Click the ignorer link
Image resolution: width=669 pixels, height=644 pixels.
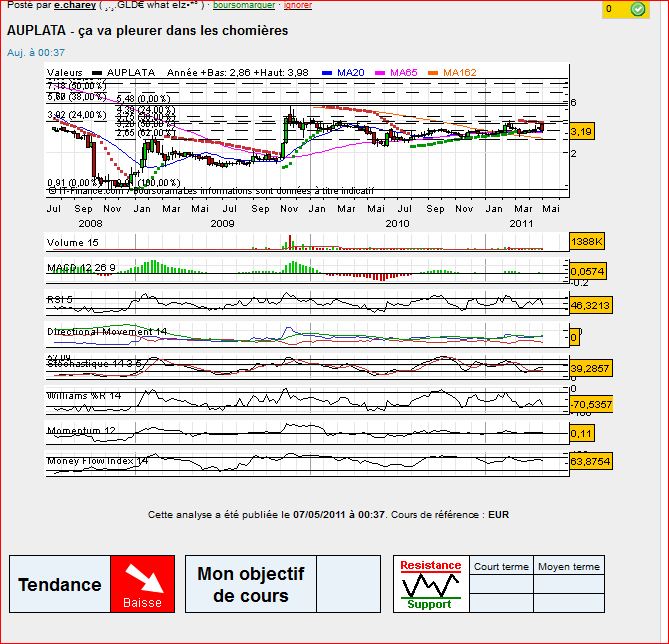(x=298, y=5)
